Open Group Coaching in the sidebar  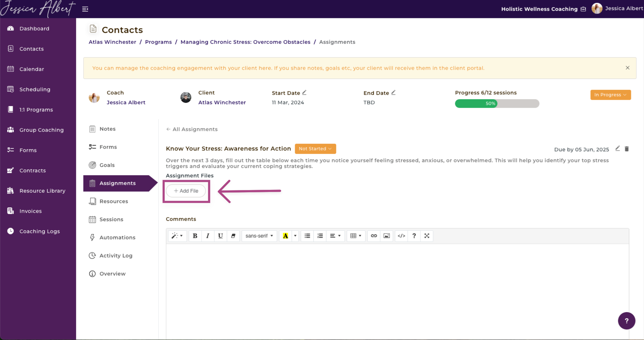pos(41,130)
